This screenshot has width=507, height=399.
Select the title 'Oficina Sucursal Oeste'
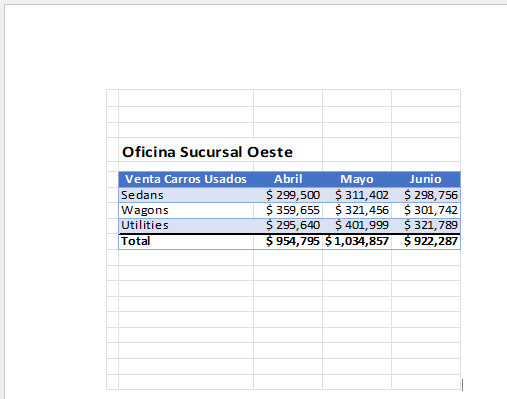pyautogui.click(x=207, y=152)
